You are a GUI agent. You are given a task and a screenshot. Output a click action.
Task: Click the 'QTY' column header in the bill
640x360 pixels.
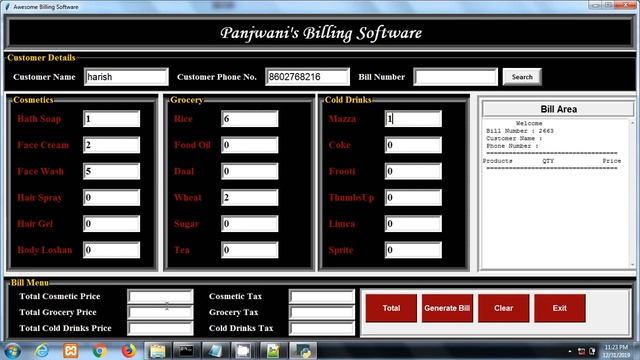pos(548,161)
